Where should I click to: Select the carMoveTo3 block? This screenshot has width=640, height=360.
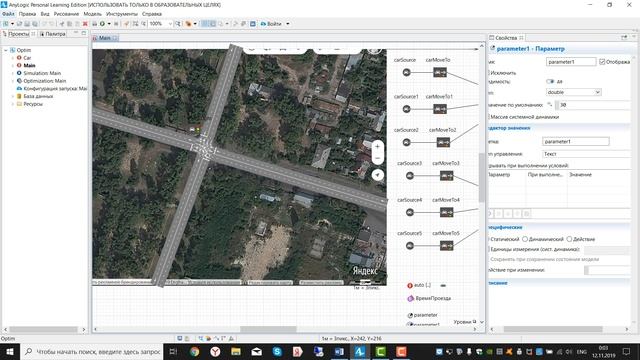pos(446,176)
